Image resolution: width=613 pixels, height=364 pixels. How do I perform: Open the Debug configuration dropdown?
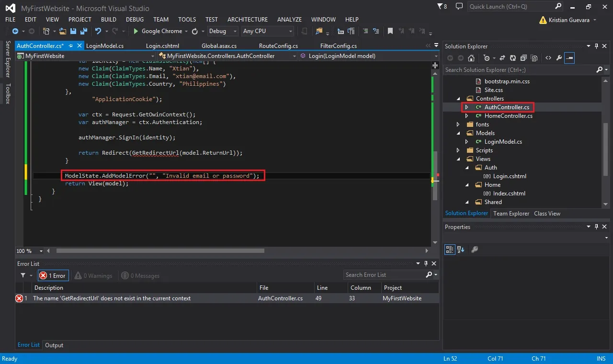pyautogui.click(x=223, y=31)
